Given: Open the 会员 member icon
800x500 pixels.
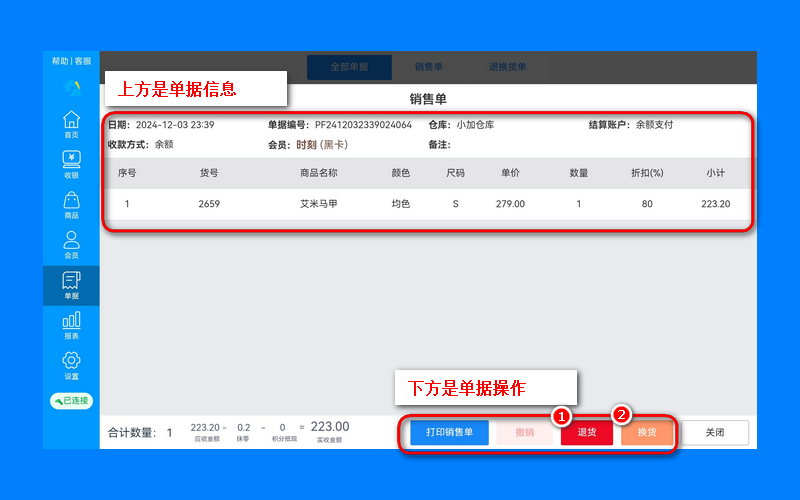Looking at the screenshot, I should point(71,245).
